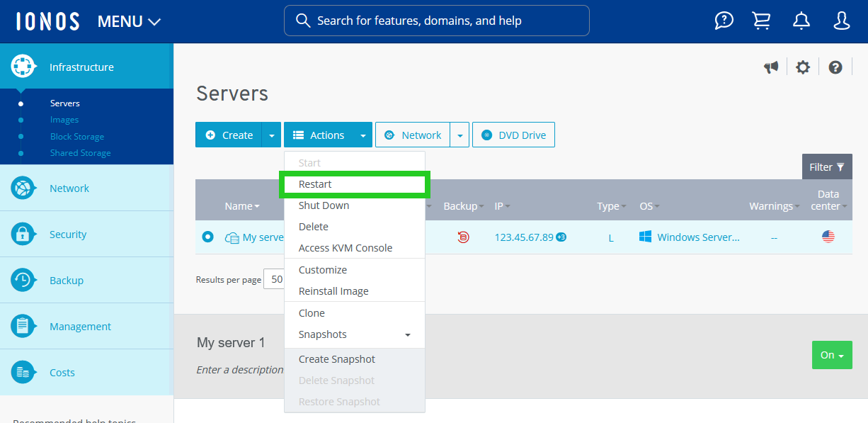The width and height of the screenshot is (868, 423).
Task: Click the IONOS logo
Action: click(x=47, y=21)
